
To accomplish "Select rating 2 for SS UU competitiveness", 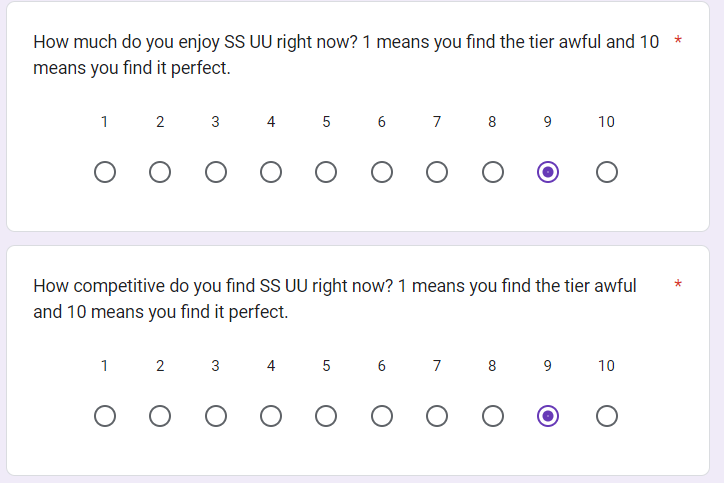I will (x=160, y=416).
